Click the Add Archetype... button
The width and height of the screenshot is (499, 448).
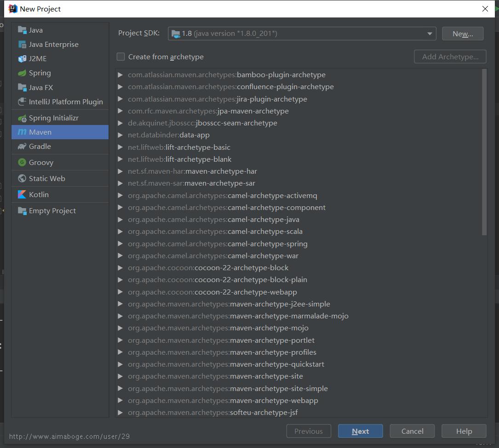(450, 57)
